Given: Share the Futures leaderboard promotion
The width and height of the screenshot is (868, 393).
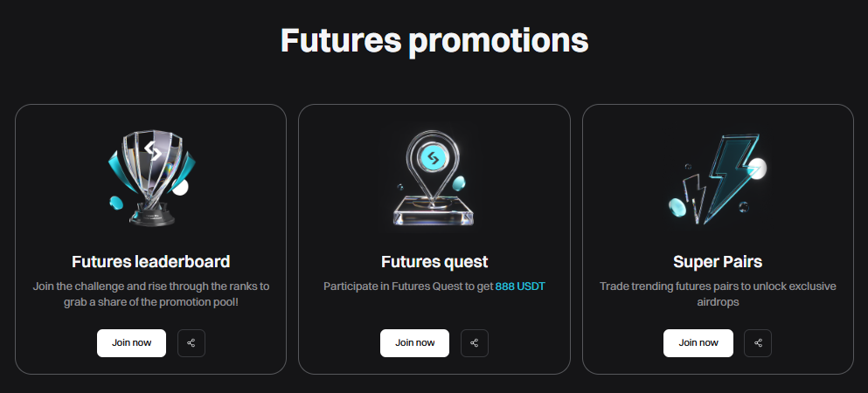Looking at the screenshot, I should pyautogui.click(x=191, y=343).
